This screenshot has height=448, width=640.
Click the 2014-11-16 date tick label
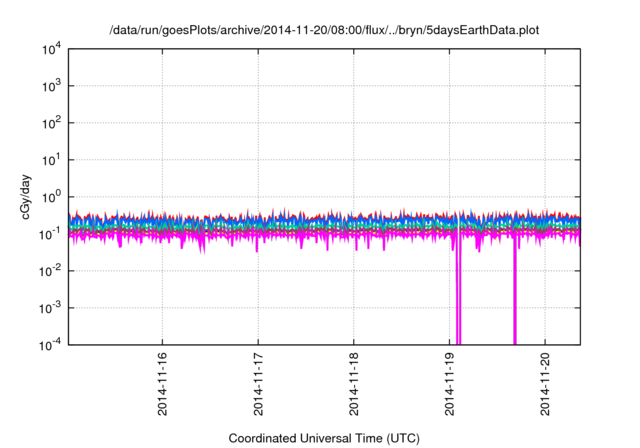pos(162,384)
